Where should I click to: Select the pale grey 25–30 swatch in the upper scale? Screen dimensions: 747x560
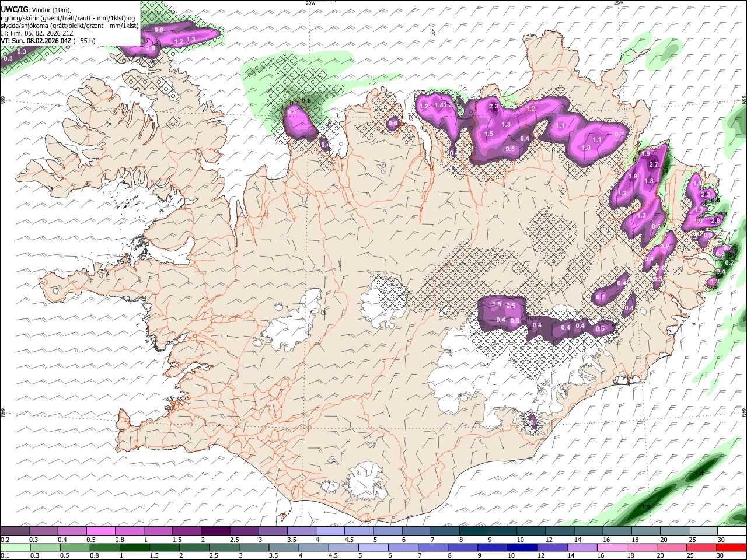[x=703, y=531]
